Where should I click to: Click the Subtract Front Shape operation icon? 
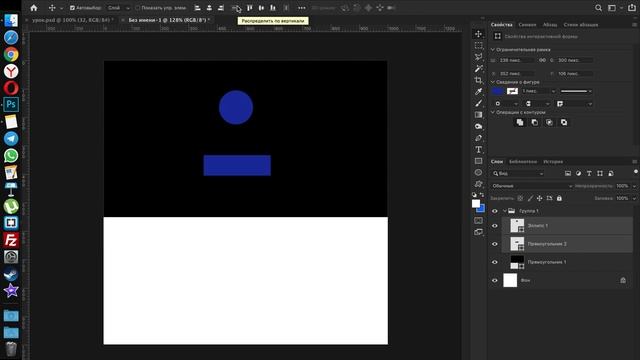coord(535,122)
